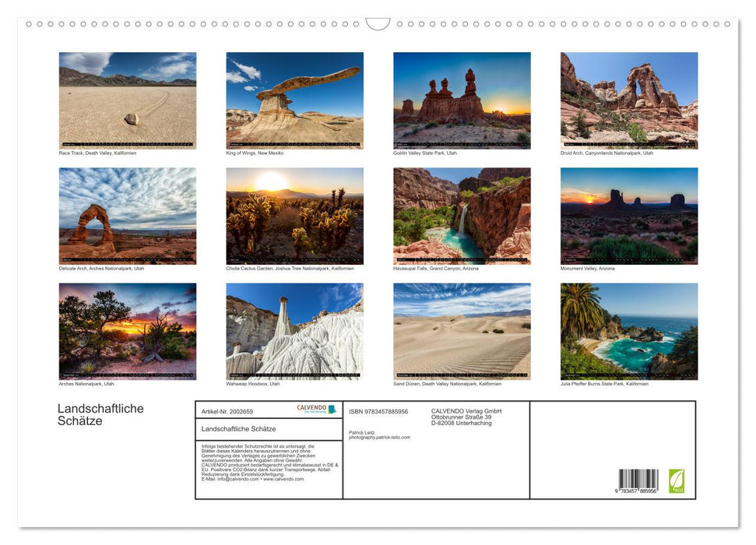This screenshot has width=756, height=545.
Task: Open the Delicate Arch photo
Action: pos(128,216)
